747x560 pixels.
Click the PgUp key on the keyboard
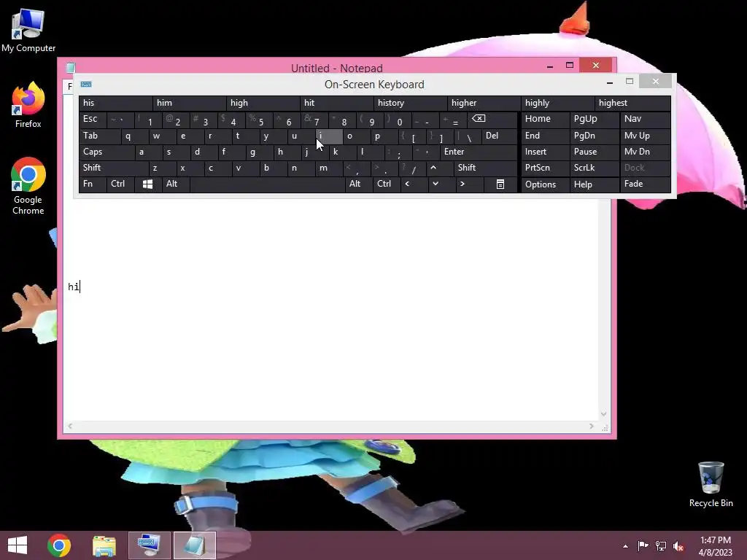coord(594,119)
